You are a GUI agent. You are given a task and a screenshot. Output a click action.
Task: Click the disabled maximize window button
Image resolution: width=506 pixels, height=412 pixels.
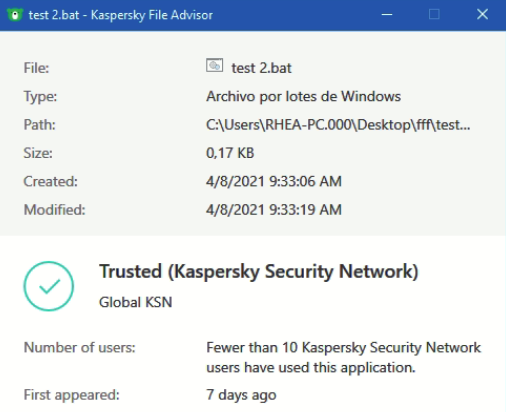[434, 15]
